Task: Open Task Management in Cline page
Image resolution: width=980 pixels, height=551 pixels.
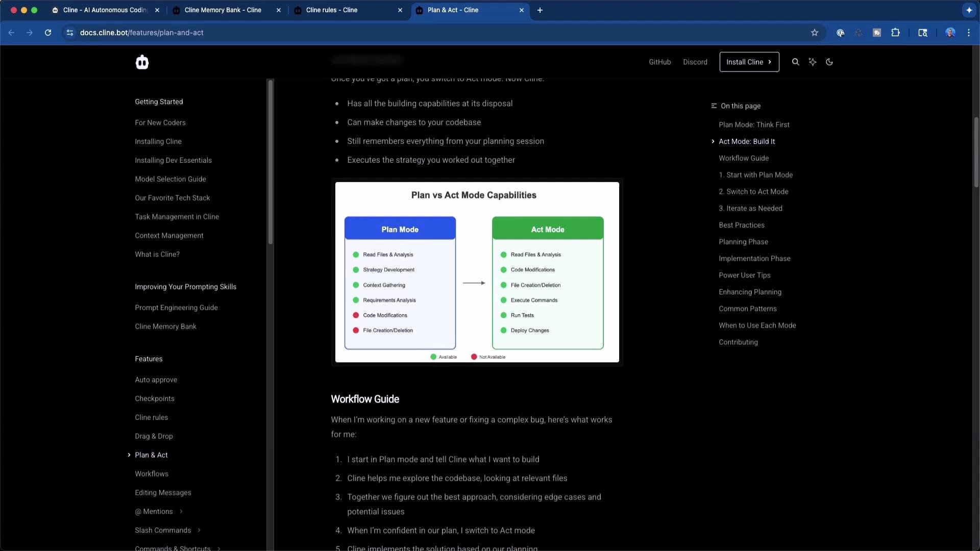Action: click(177, 217)
